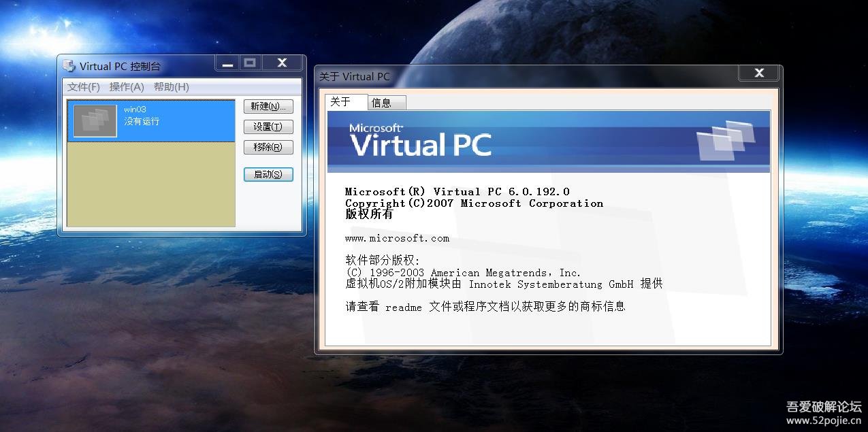Select the win03 entry name
This screenshot has width=868, height=432.
[135, 109]
